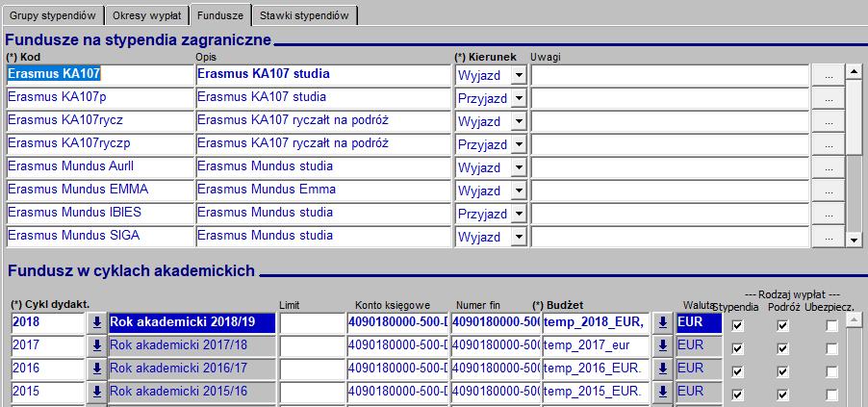The height and width of the screenshot is (407, 868).
Task: Open notes editor button for Erasmus KA107
Action: tap(829, 75)
